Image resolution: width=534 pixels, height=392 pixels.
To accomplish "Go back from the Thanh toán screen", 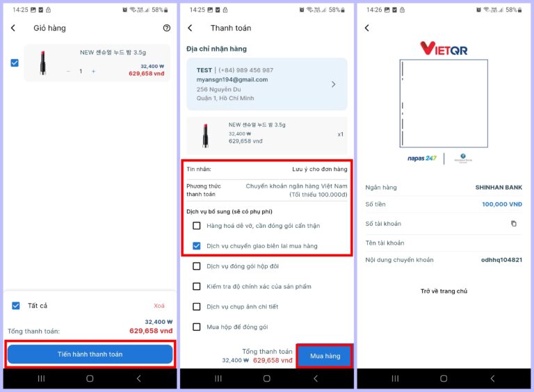I will [x=190, y=28].
